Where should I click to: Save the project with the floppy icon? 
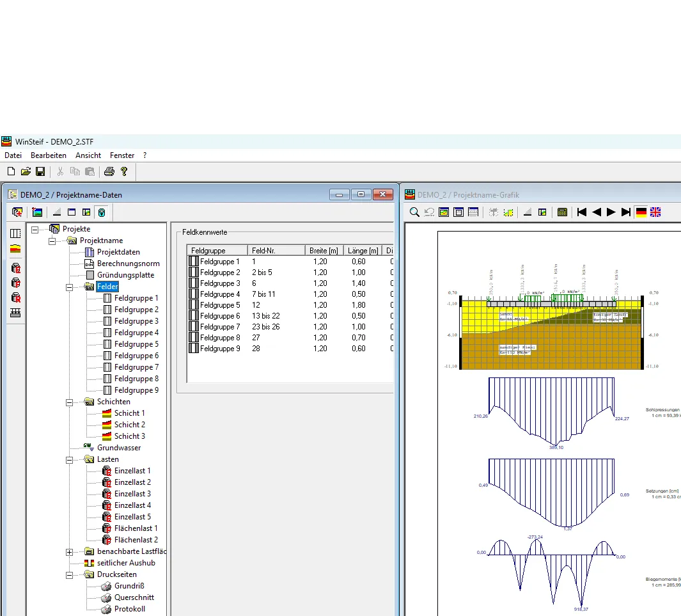40,171
